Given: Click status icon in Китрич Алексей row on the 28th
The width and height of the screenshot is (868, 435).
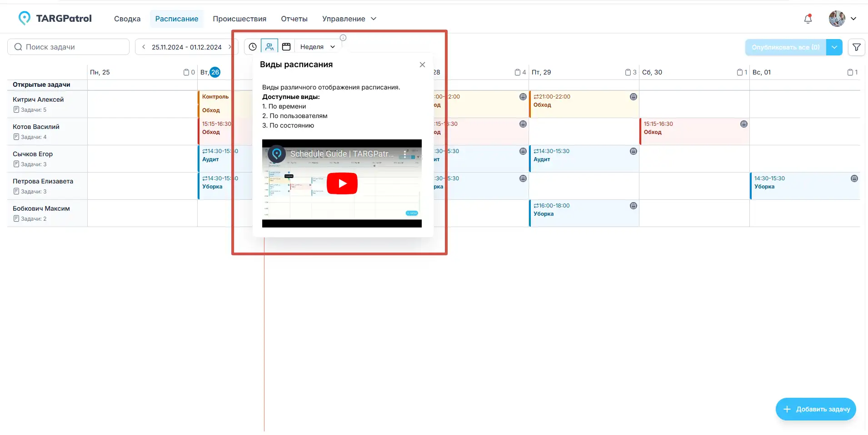Looking at the screenshot, I should (x=523, y=97).
